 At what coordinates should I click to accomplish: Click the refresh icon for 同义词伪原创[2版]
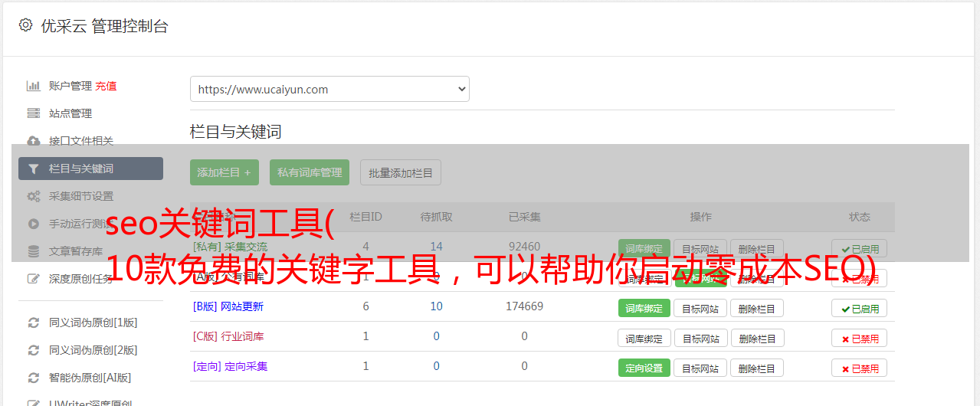pyautogui.click(x=33, y=350)
